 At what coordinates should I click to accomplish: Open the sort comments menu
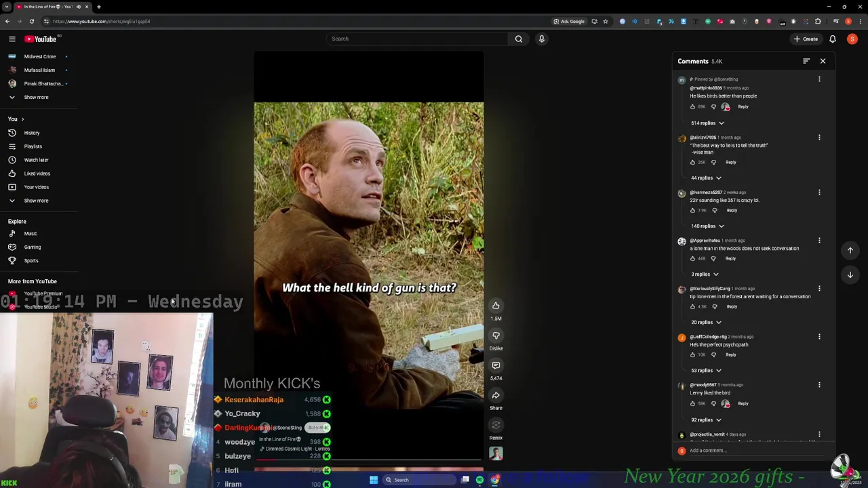click(x=806, y=61)
